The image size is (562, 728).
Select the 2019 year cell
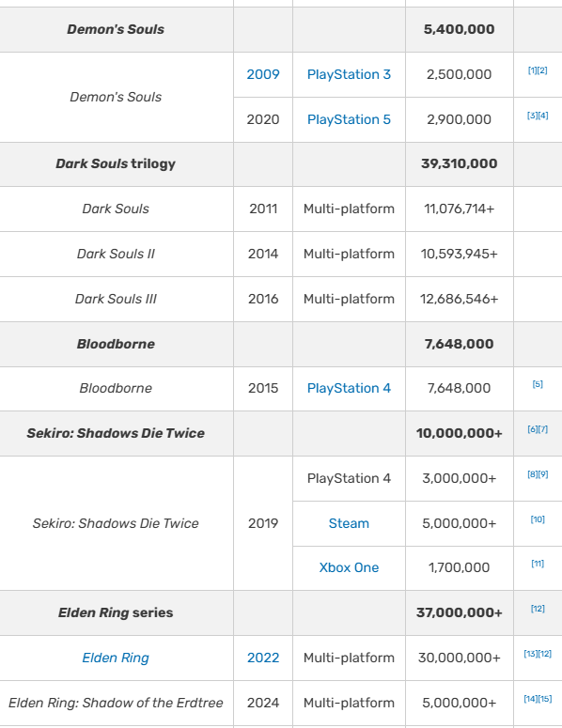tap(263, 523)
